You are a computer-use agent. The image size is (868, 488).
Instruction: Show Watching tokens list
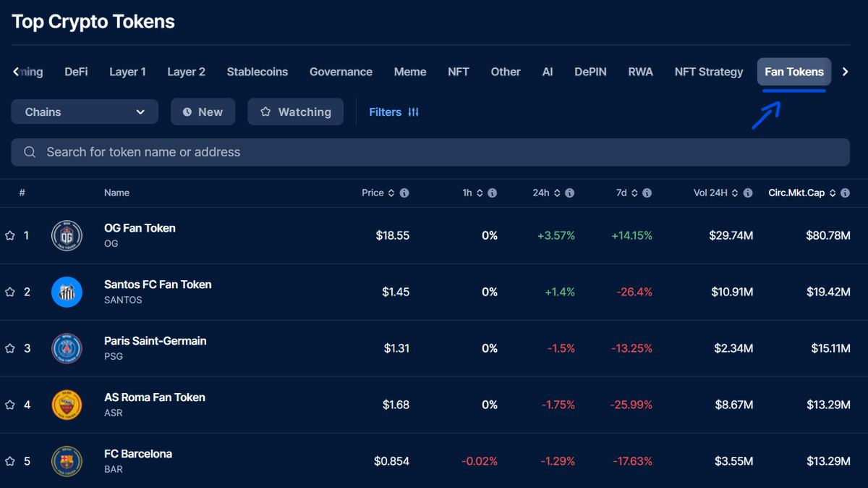click(295, 112)
